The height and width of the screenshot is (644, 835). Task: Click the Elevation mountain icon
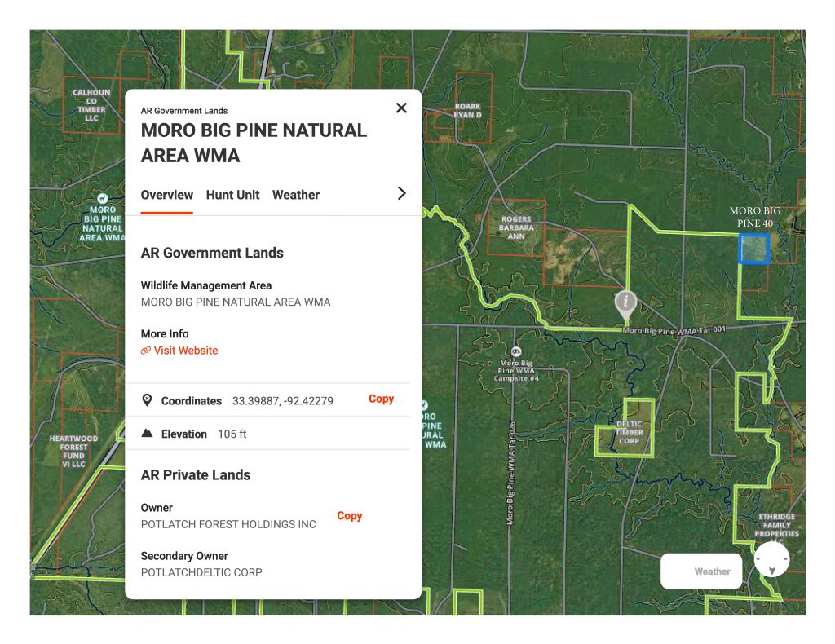click(147, 434)
